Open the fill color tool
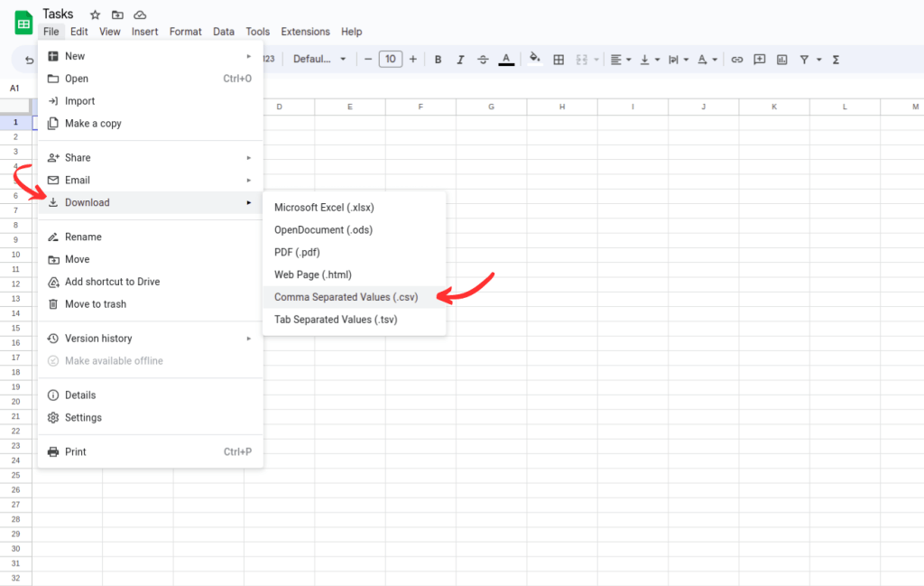The height and width of the screenshot is (586, 924). coord(534,59)
